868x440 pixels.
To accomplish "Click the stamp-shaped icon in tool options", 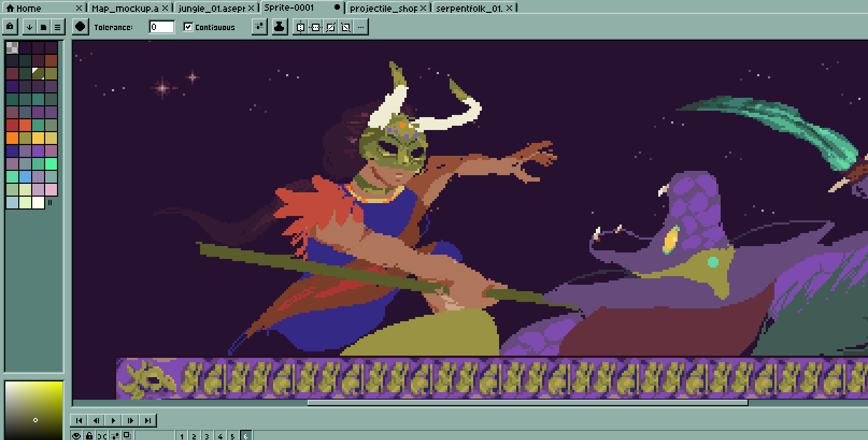I will 279,27.
